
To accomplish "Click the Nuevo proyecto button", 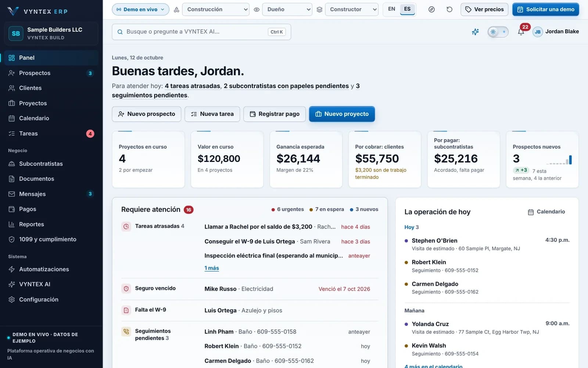I will 342,114.
